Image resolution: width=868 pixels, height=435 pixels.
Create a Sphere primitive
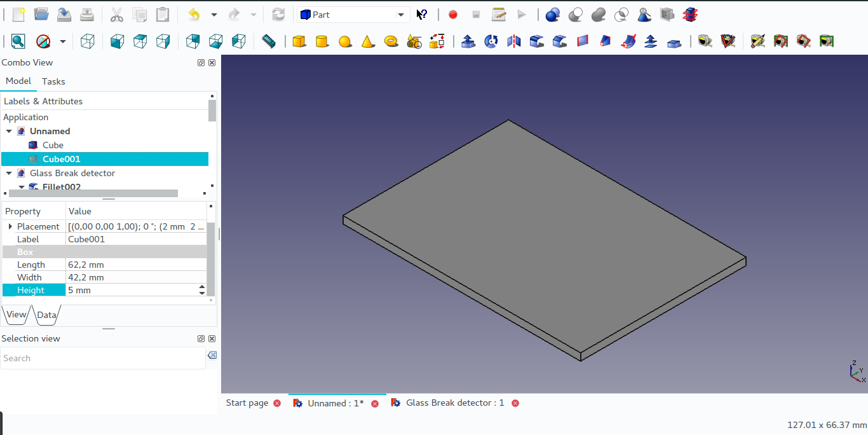(344, 41)
